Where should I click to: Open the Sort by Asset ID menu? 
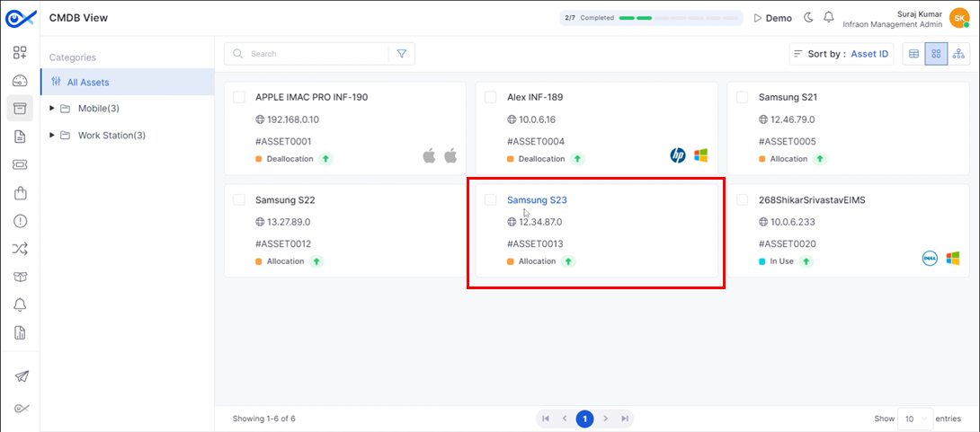[842, 54]
